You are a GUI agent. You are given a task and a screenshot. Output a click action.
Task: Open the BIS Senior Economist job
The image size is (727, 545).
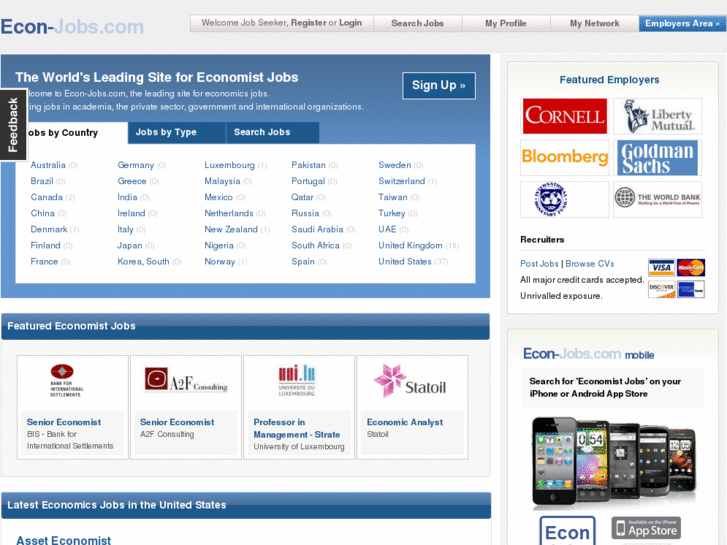pyautogui.click(x=64, y=422)
